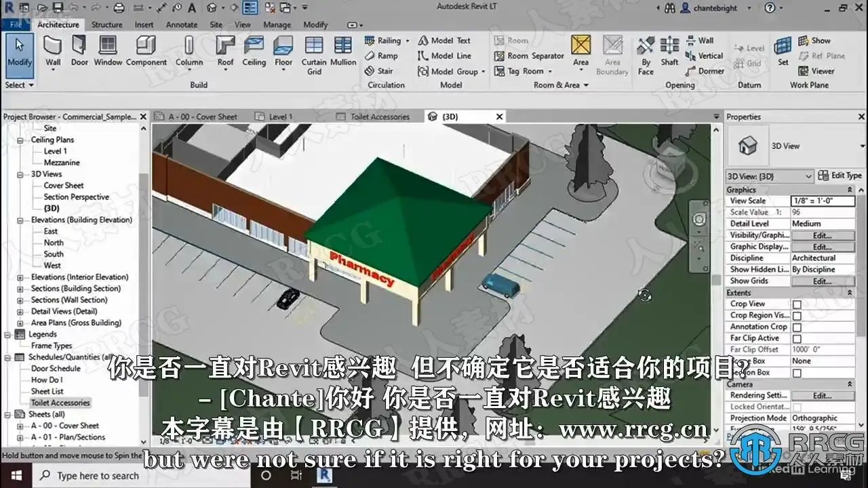
Task: Open the Architecture ribbon tab
Action: pyautogui.click(x=58, y=25)
